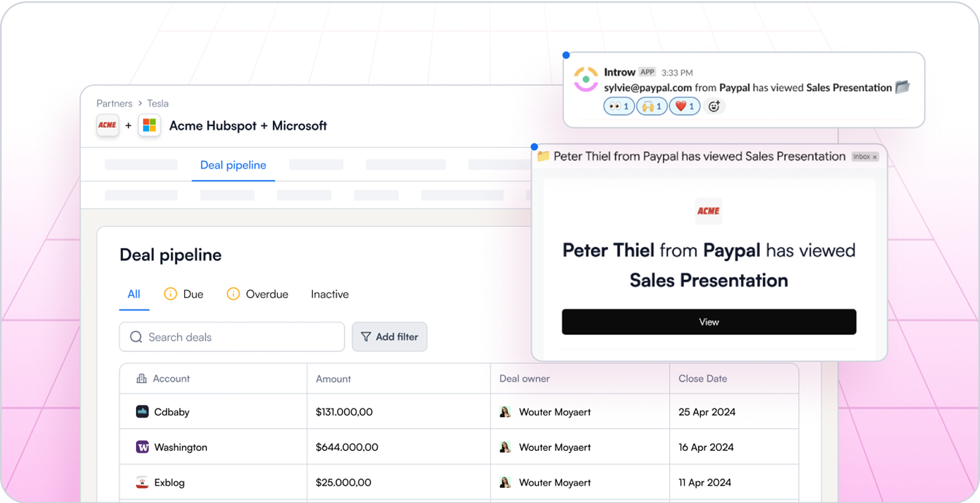Click the ACME logo in the header
This screenshot has height=503, width=980.
(108, 125)
